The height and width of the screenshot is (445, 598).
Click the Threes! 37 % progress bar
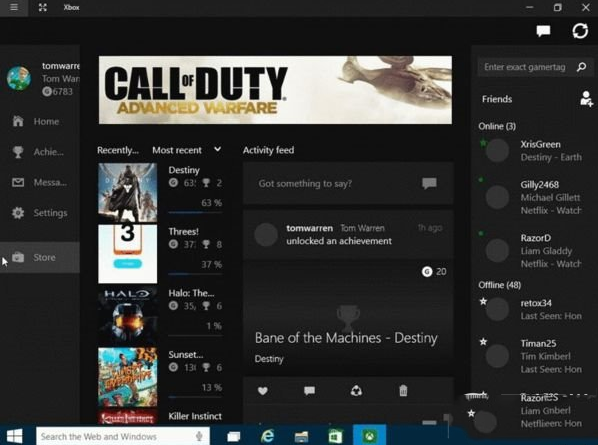[195, 273]
